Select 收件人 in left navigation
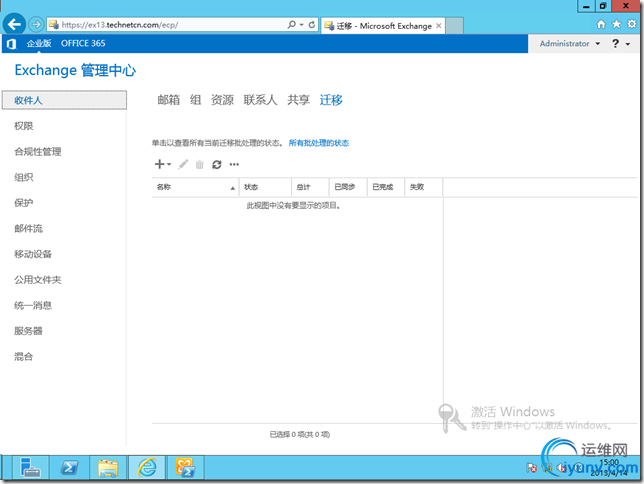Viewport: 644px width, 484px height. pos(64,100)
